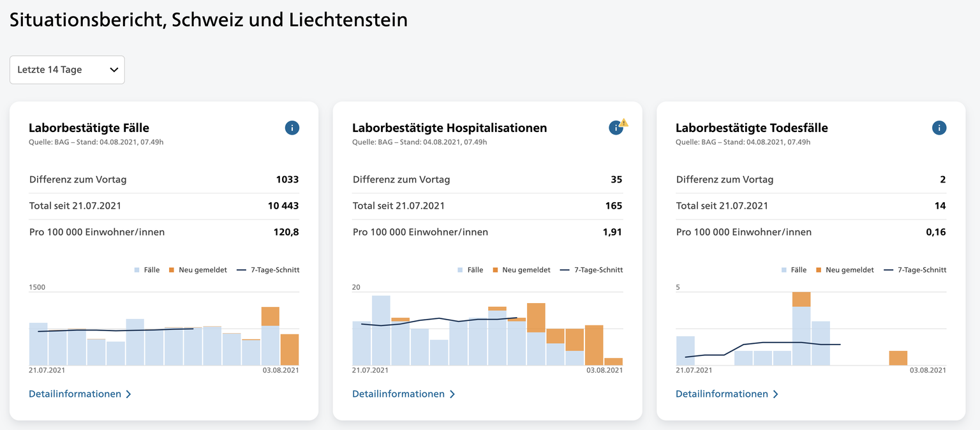The height and width of the screenshot is (430, 980).
Task: Click chevron arrow beside Hospitalisationen Detailinformationen
Action: tap(452, 394)
